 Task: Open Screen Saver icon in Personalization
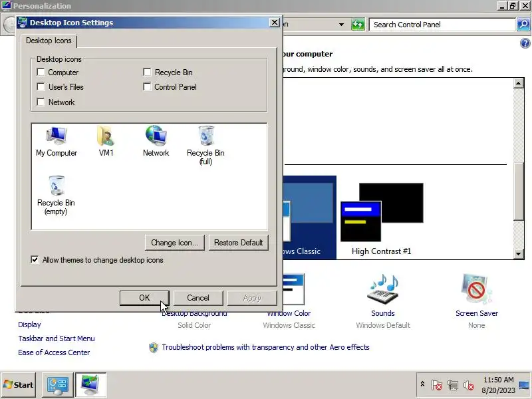click(476, 289)
